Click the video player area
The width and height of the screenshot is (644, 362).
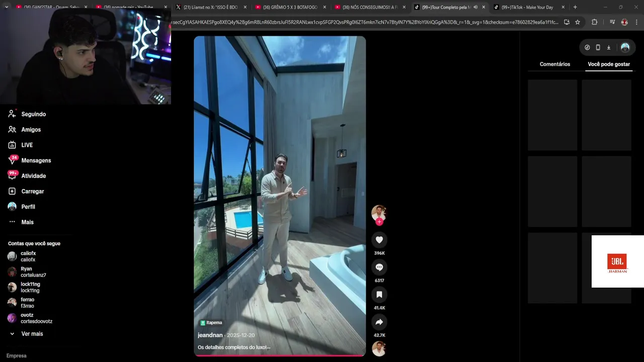tap(280, 196)
